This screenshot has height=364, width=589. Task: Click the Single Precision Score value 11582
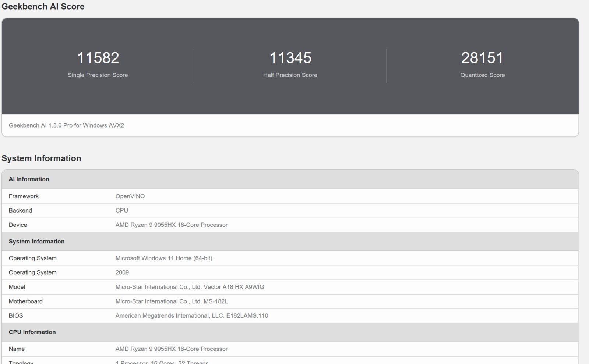98,58
